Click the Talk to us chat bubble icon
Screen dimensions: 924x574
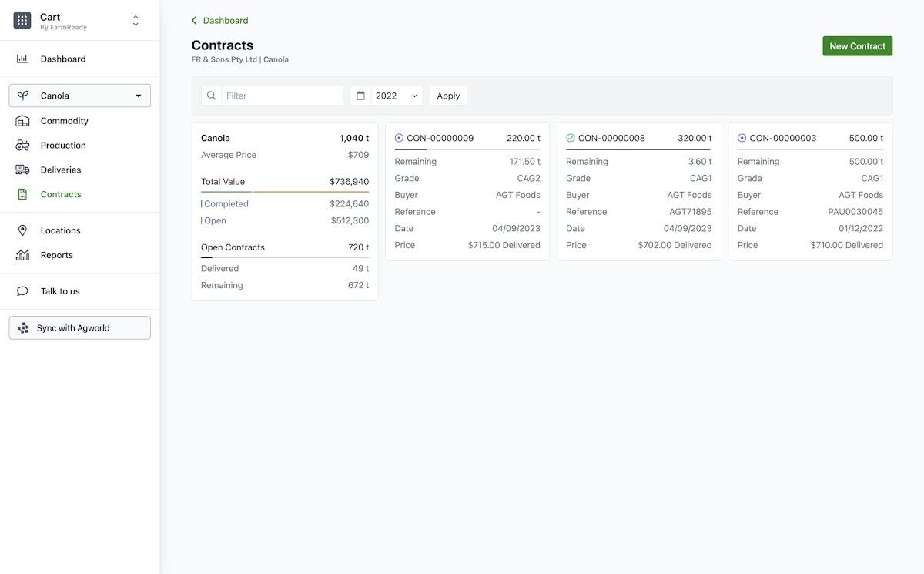[x=22, y=291]
